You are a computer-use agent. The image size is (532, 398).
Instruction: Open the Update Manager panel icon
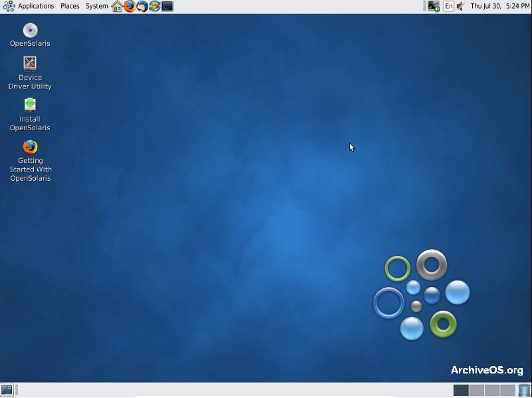pos(155,6)
